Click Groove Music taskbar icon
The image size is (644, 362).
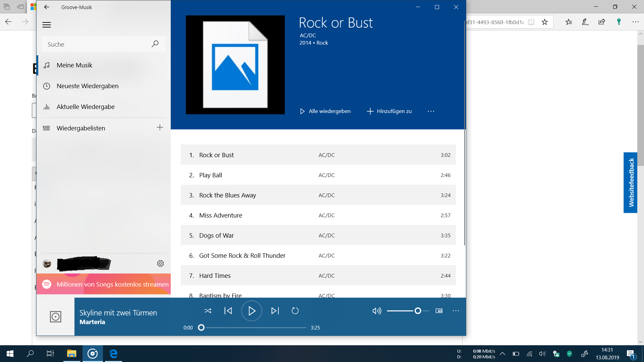click(x=93, y=354)
